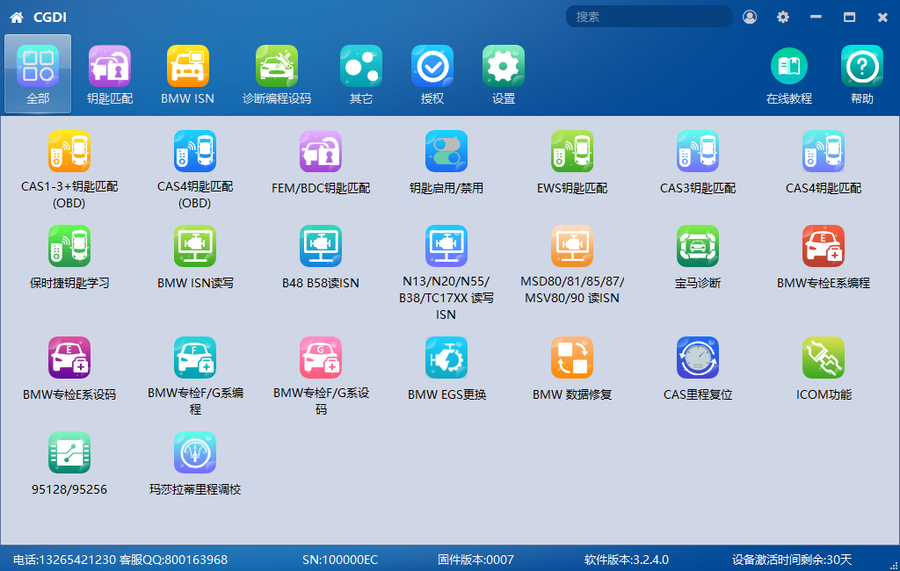The image size is (900, 571).
Task: Open 95128/95256 chip function
Action: tap(69, 453)
